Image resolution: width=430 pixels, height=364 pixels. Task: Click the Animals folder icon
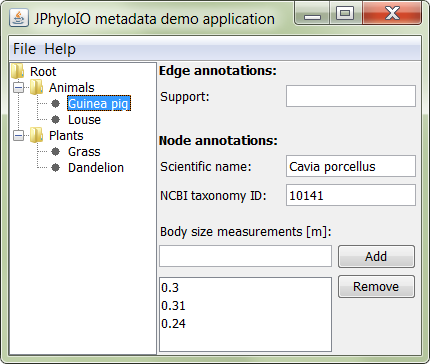click(37, 87)
